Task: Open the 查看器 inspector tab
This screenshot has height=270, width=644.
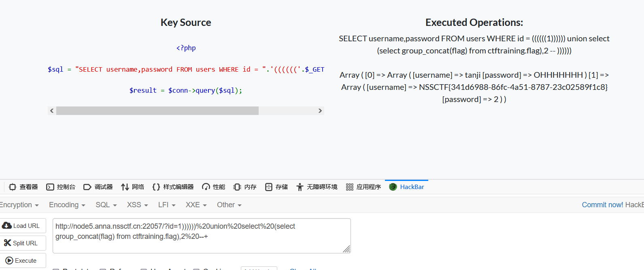Action: (23, 187)
